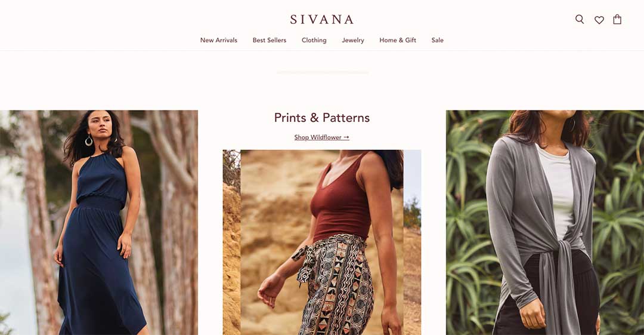Select the gray wrap cardigan photo
The image size is (644, 335).
pos(545,222)
